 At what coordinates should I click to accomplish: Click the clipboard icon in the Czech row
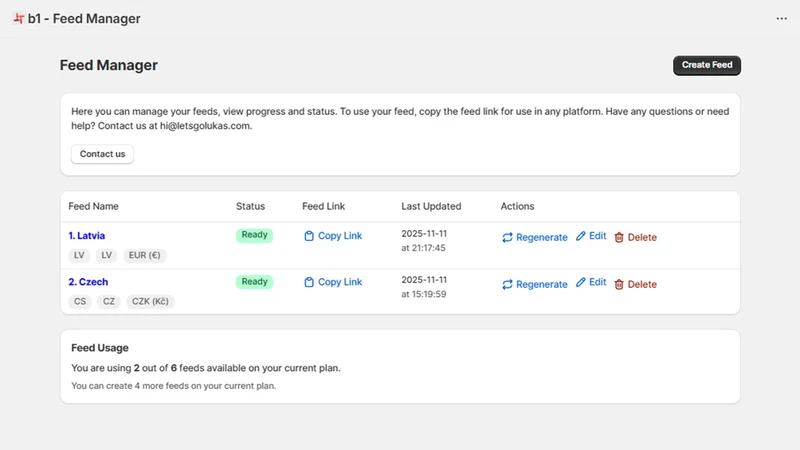point(309,282)
